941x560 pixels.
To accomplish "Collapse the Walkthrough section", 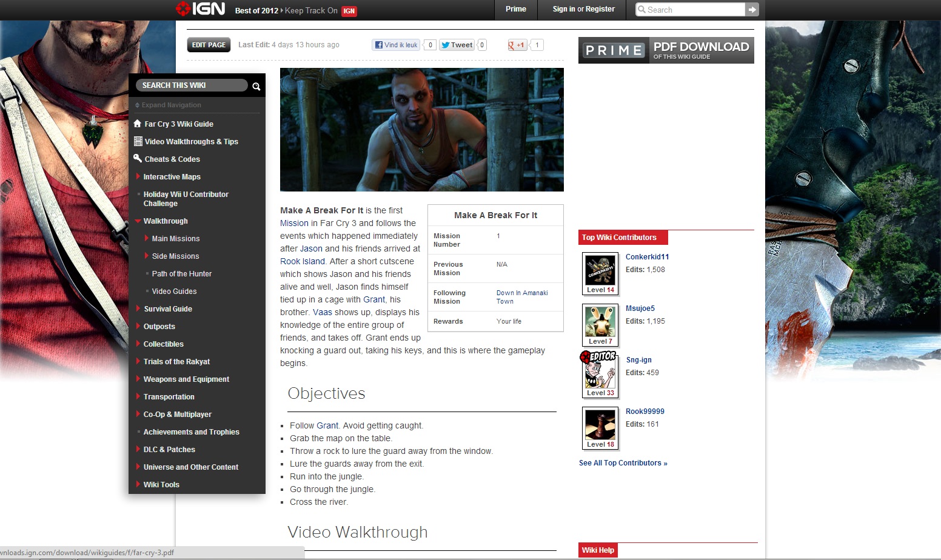I will 138,221.
